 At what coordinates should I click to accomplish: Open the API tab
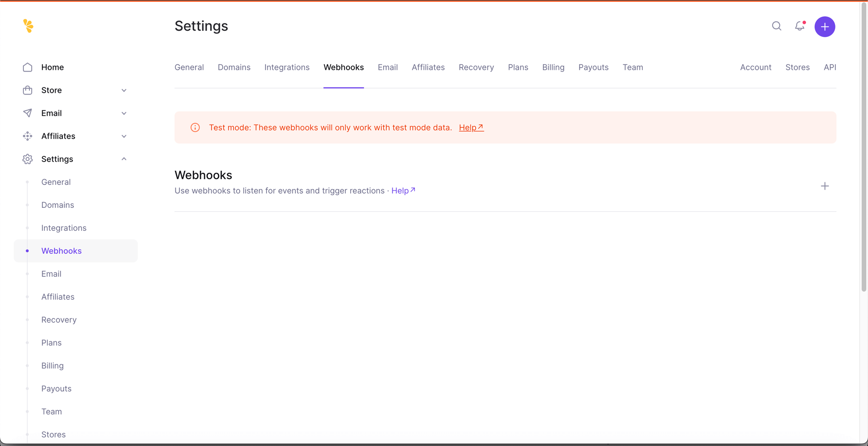tap(829, 67)
